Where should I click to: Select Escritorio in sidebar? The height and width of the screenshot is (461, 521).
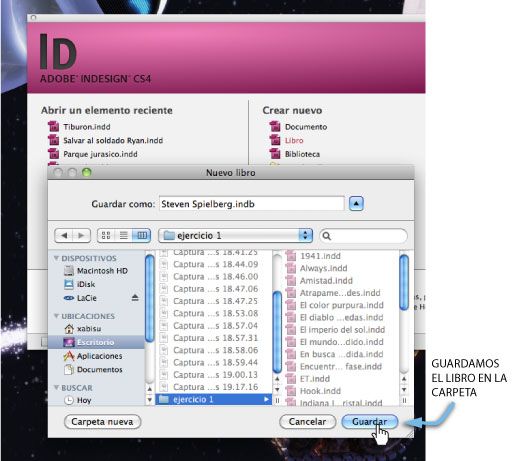[x=97, y=342]
